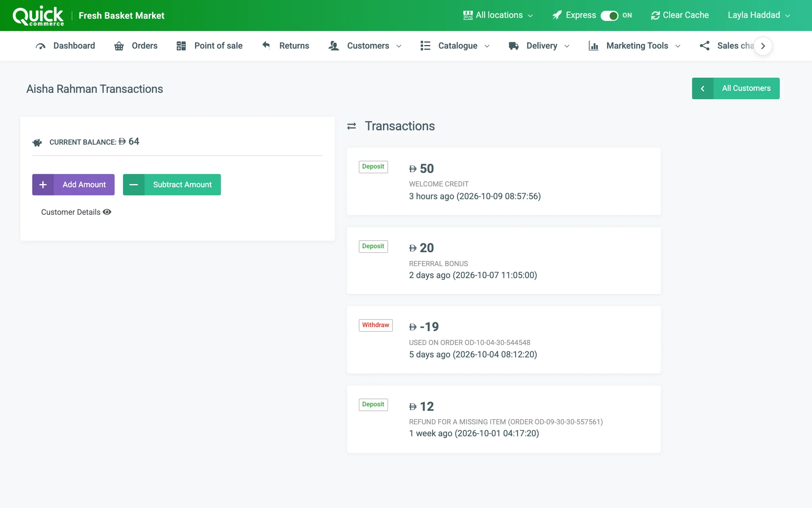Expand the Marketing Tools menu chevron
The image size is (812, 508).
pyautogui.click(x=678, y=46)
